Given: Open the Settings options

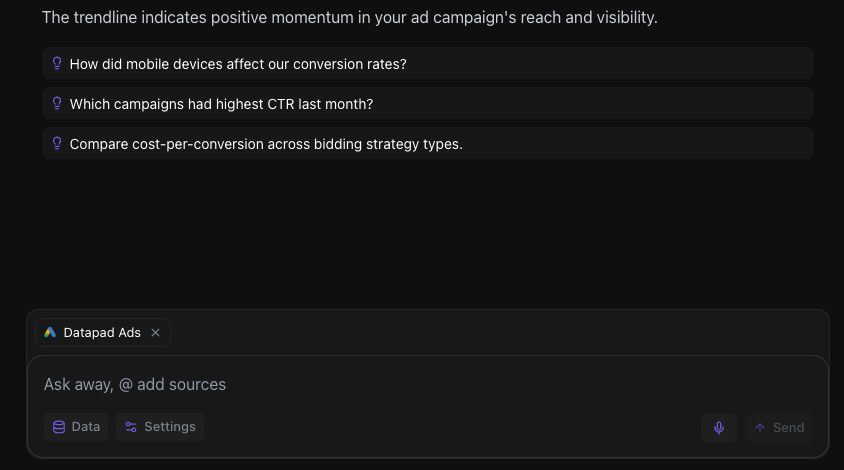Looking at the screenshot, I should (160, 427).
